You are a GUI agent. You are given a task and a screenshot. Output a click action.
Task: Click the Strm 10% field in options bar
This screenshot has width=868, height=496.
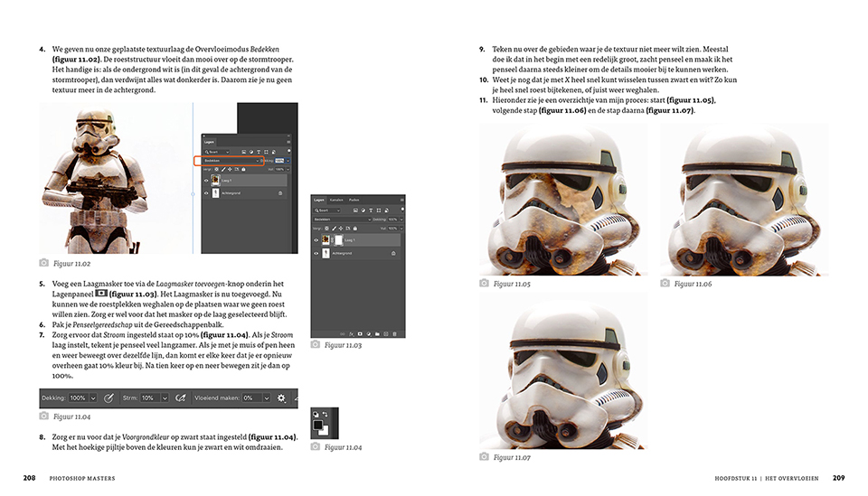tap(151, 398)
